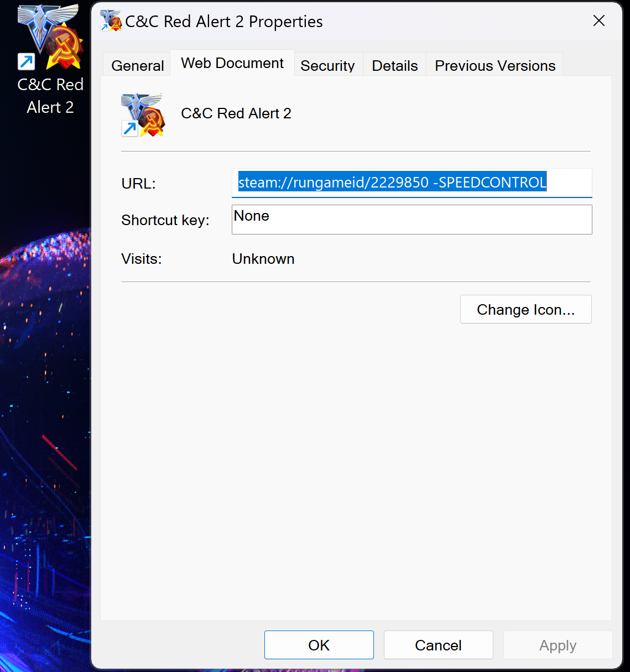Click the URL input field

pyautogui.click(x=412, y=183)
